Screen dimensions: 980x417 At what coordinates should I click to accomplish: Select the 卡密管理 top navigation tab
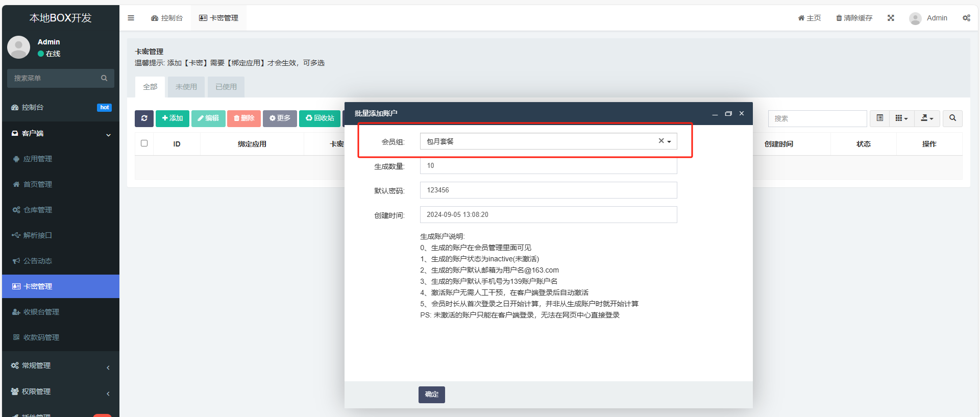[218, 18]
